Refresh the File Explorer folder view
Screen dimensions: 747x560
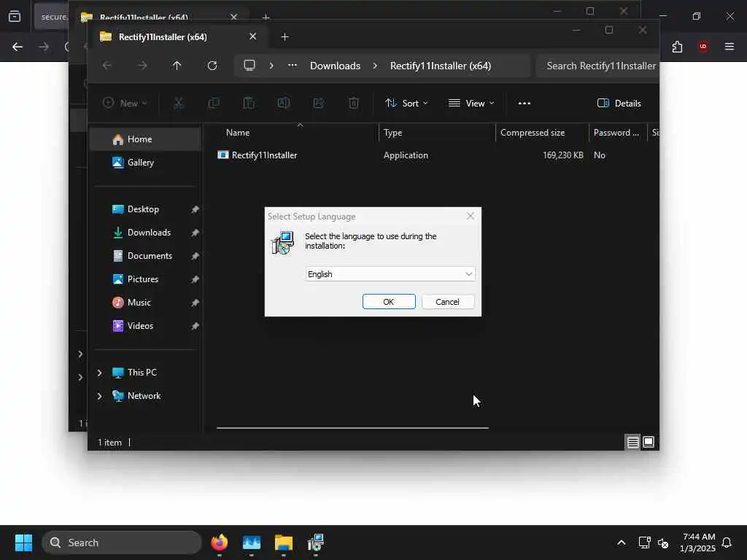[212, 66]
